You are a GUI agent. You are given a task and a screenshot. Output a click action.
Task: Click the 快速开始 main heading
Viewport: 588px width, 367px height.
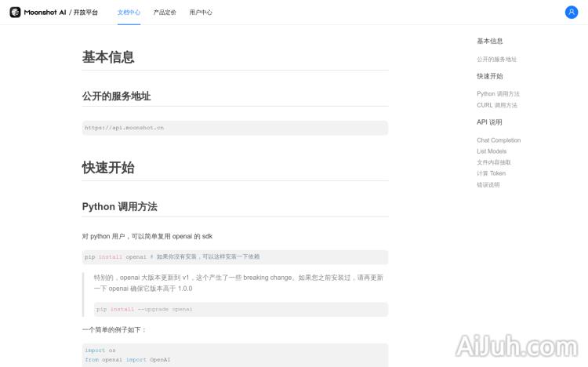tap(108, 168)
